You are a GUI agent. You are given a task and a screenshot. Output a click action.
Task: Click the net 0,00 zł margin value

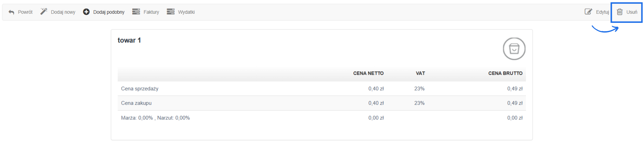click(376, 118)
